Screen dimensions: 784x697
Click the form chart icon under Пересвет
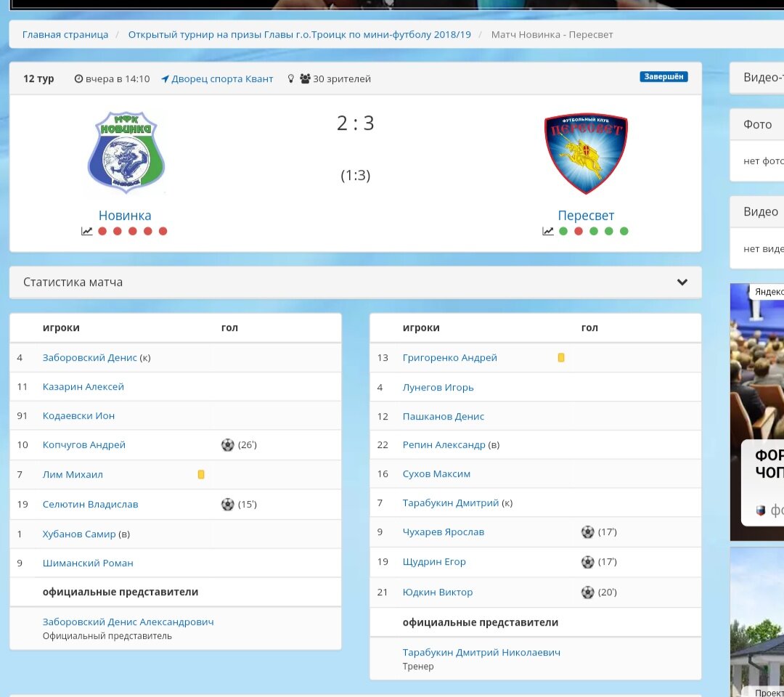click(x=548, y=231)
